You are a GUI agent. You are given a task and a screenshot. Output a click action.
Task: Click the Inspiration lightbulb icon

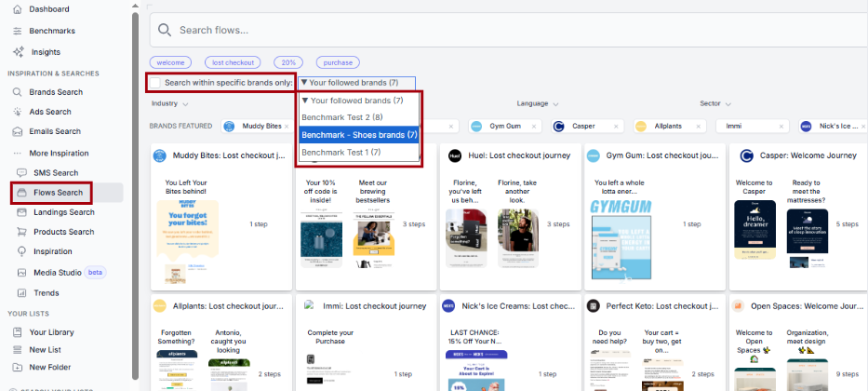point(21,251)
